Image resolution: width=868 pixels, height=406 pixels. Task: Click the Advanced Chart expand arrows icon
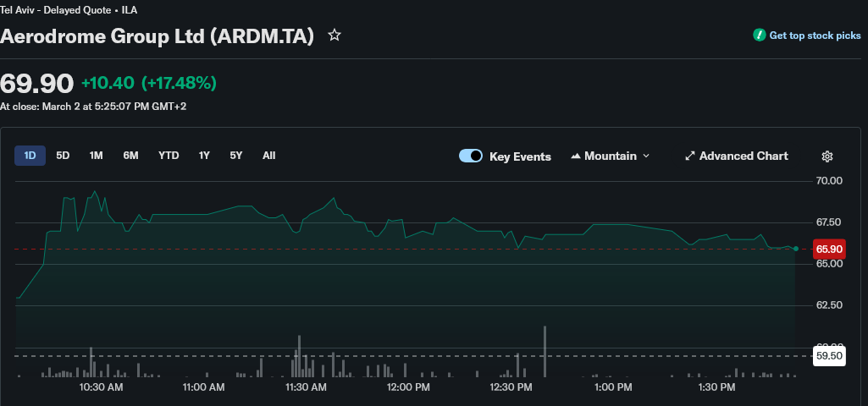click(690, 156)
